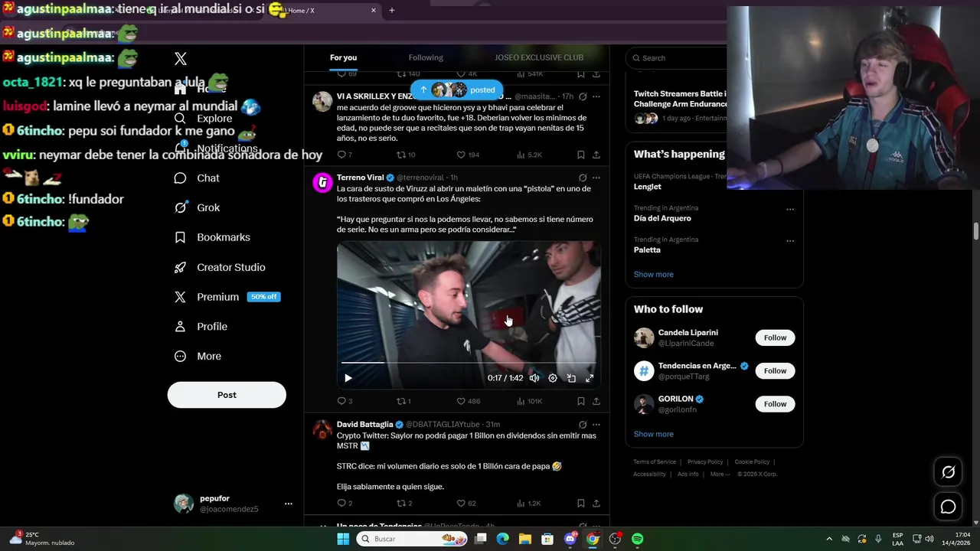The image size is (980, 551).
Task: Open Discord from the taskbar
Action: tap(570, 539)
